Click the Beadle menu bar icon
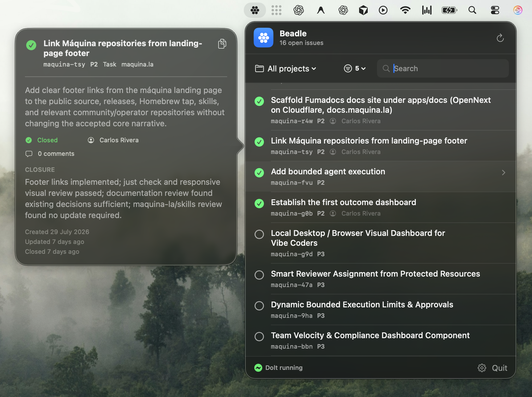532x397 pixels. (x=255, y=10)
